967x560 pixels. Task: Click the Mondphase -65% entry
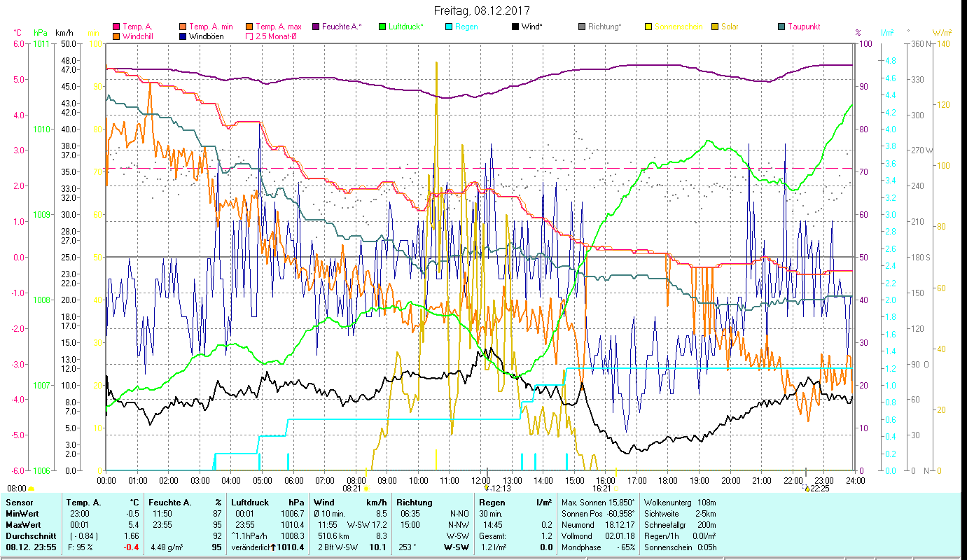coord(599,547)
